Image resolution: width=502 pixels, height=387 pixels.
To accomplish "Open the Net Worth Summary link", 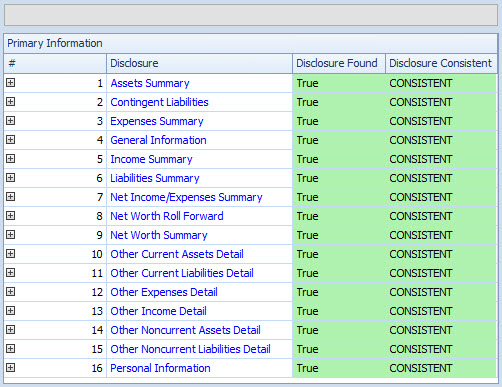I will [159, 235].
